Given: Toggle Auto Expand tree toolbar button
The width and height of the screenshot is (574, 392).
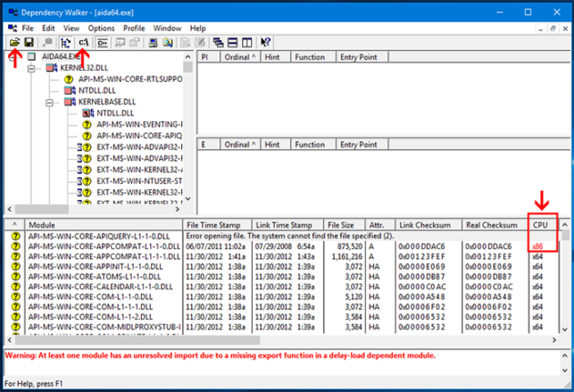Looking at the screenshot, I should [66, 43].
